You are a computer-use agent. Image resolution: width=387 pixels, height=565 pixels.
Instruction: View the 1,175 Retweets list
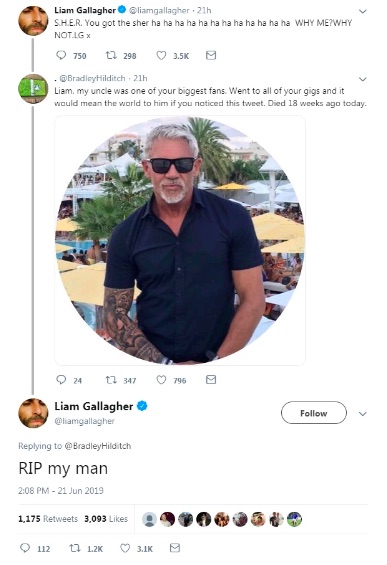(48, 519)
